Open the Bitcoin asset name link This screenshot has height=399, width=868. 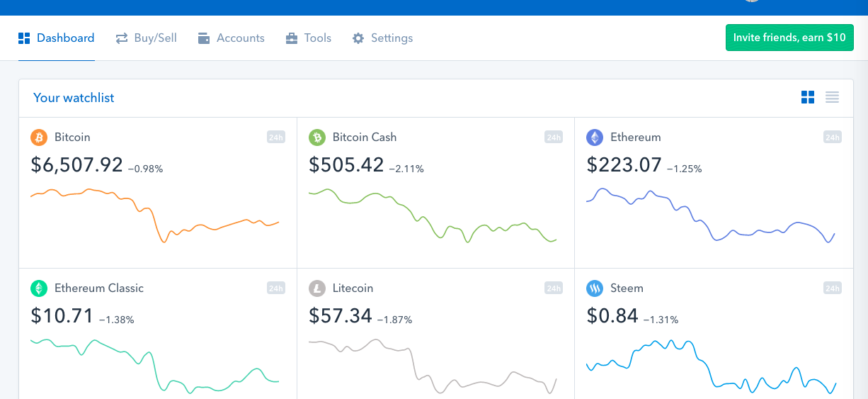pos(72,137)
